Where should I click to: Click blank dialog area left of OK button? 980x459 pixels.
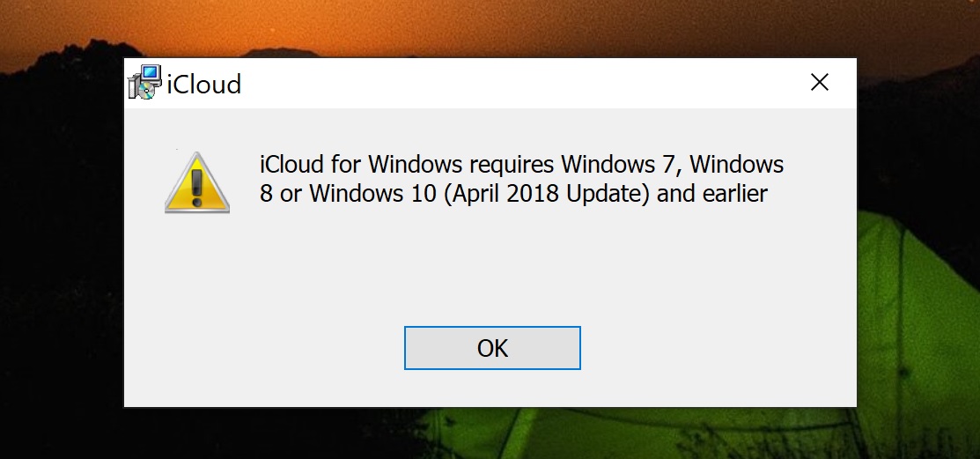pyautogui.click(x=264, y=348)
